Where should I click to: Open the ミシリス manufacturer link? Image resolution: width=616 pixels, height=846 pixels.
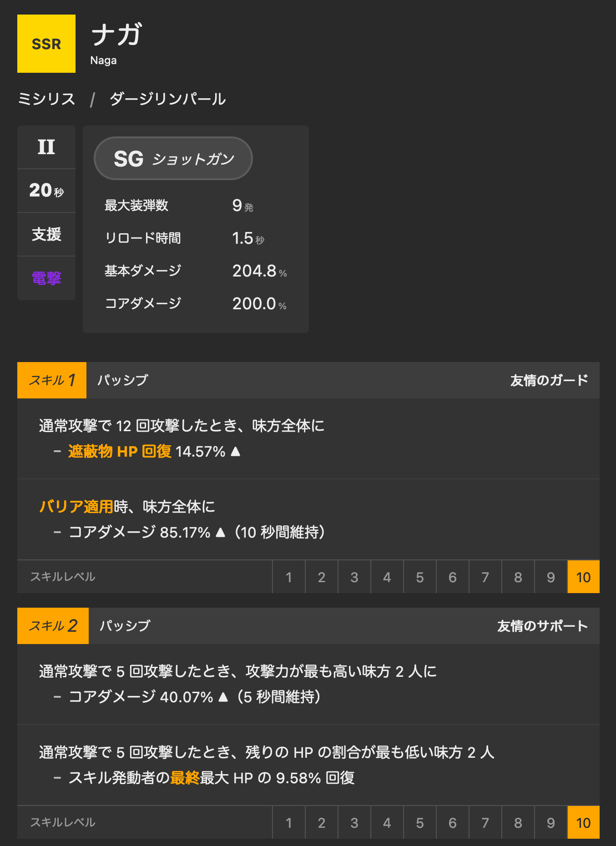(46, 99)
